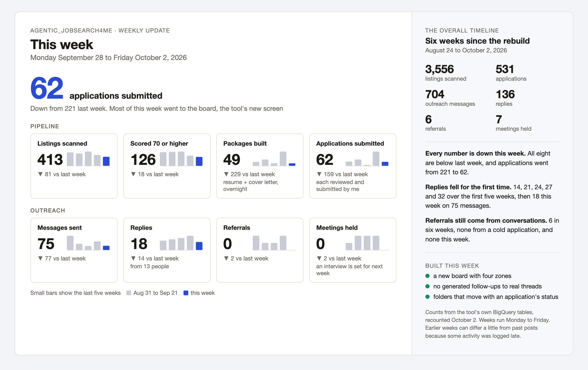Click green dot beside 'a new board with four zones'
This screenshot has width=588, height=370.
[427, 276]
